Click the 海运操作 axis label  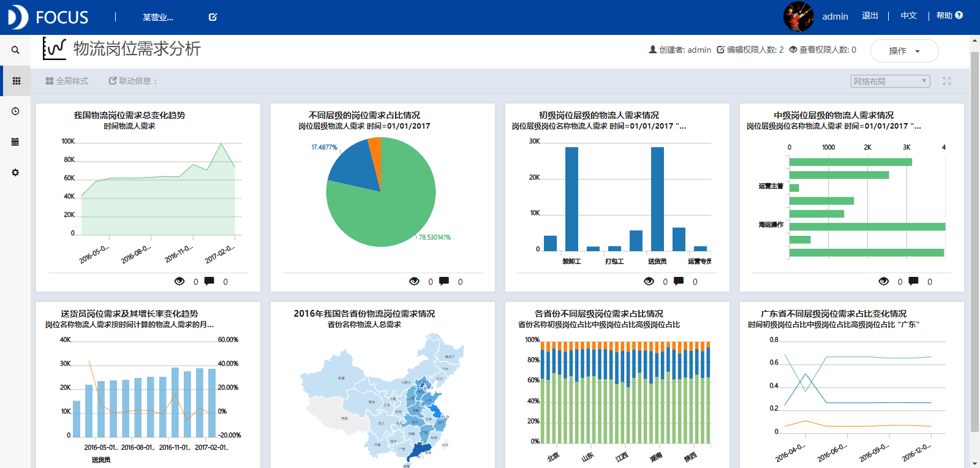click(x=771, y=225)
